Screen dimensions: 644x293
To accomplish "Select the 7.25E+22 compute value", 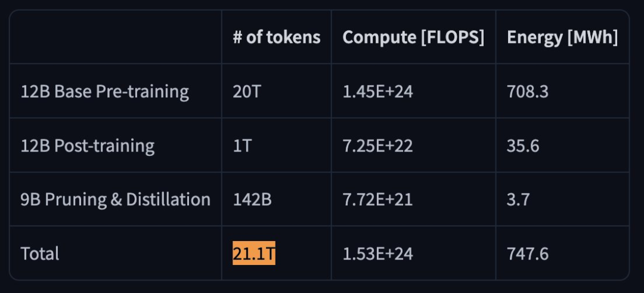I will point(377,146).
